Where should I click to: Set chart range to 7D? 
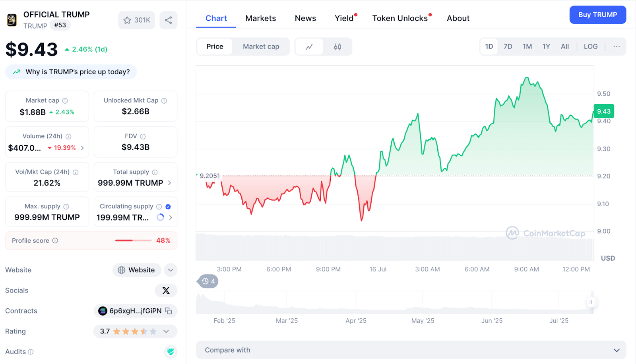click(508, 46)
